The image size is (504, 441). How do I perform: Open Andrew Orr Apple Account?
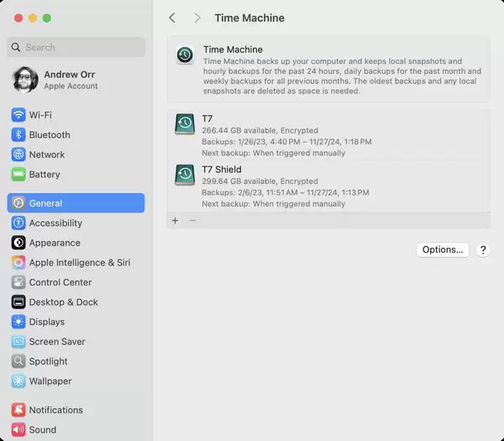tap(55, 80)
